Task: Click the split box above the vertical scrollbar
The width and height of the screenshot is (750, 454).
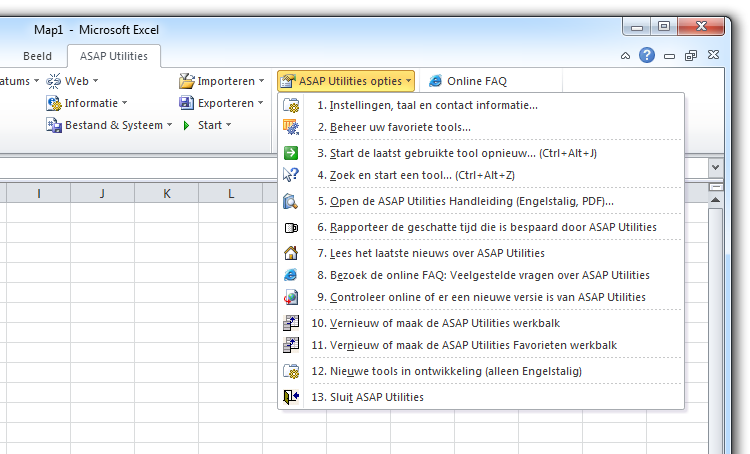Action: 716,187
